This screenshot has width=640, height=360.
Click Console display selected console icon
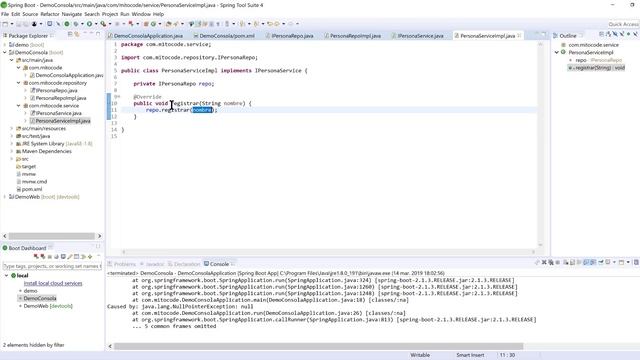coord(608,262)
